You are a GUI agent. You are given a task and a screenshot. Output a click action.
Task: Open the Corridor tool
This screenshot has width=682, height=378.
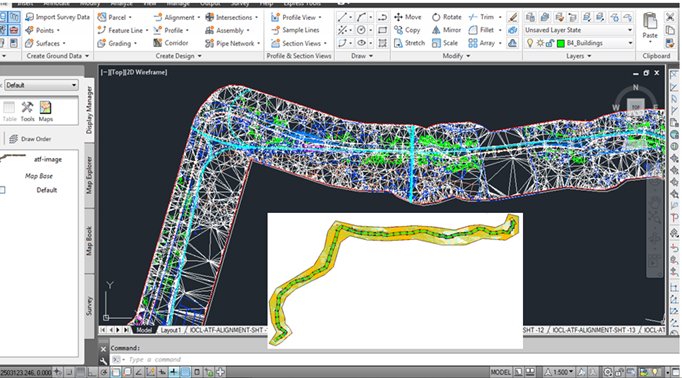pyautogui.click(x=170, y=43)
